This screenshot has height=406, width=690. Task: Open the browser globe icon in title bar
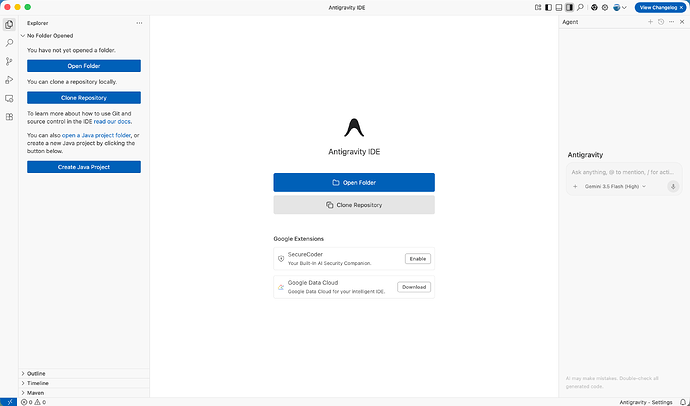pyautogui.click(x=595, y=7)
